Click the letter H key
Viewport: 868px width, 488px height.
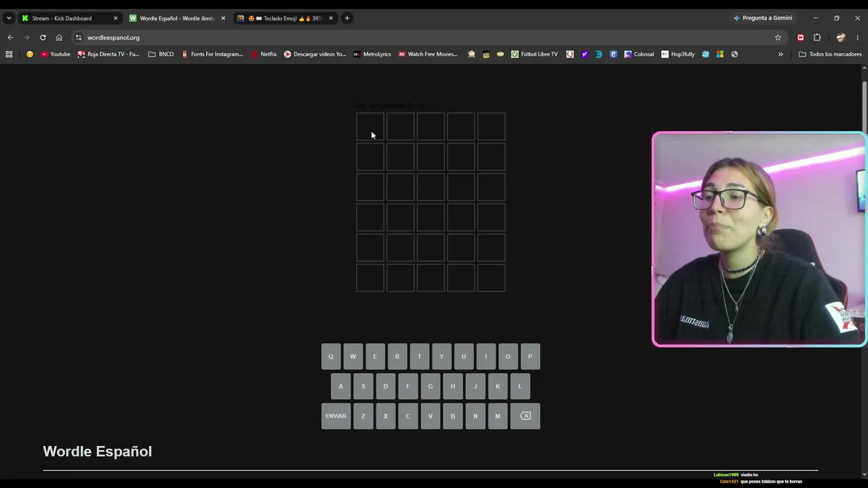coord(452,386)
